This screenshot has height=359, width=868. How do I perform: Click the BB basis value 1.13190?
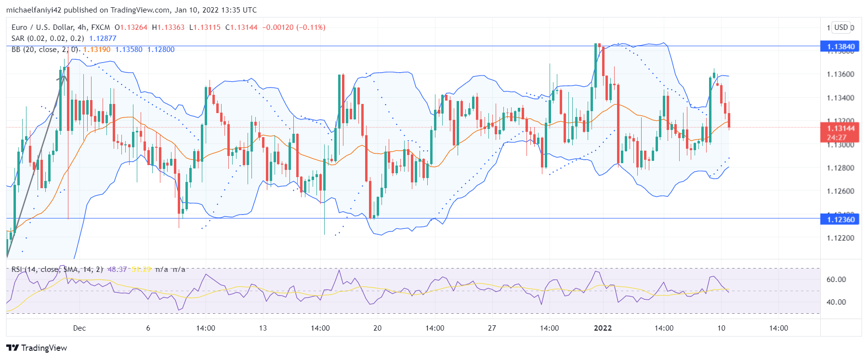[x=97, y=50]
